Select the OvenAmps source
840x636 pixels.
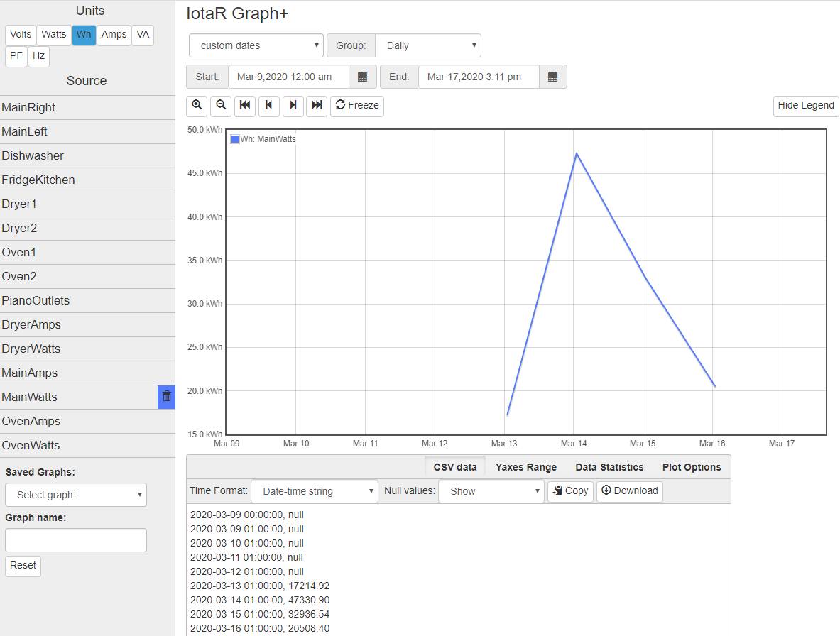point(88,421)
